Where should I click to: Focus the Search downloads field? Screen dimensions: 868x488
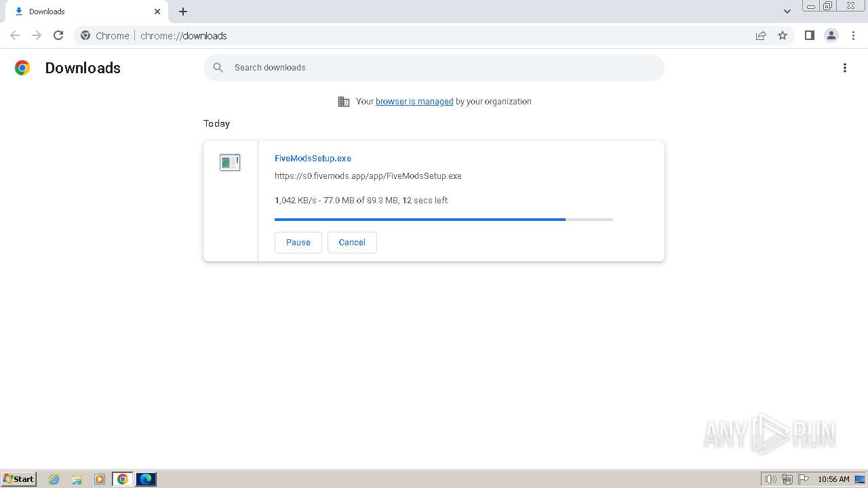coord(434,68)
